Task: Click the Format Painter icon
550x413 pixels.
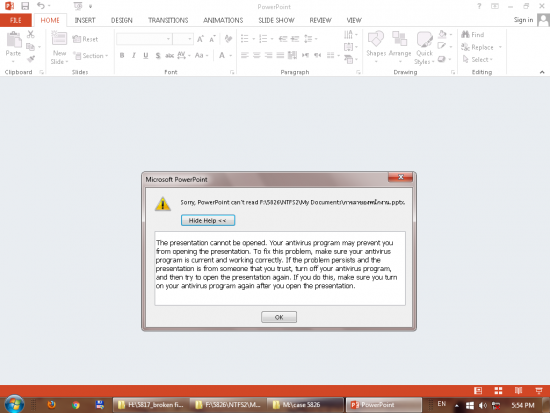Action: [x=31, y=59]
